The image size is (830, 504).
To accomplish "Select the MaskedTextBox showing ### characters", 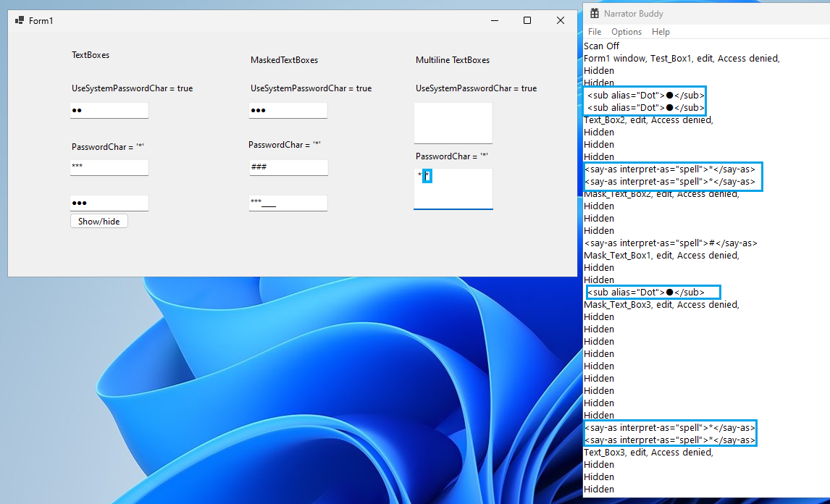I will [x=288, y=166].
